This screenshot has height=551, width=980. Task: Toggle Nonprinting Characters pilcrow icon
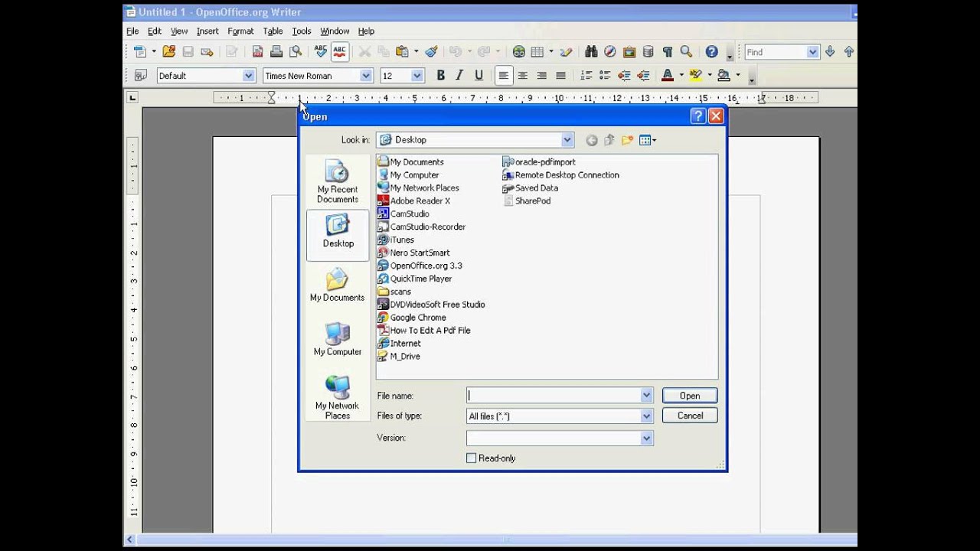tap(668, 52)
